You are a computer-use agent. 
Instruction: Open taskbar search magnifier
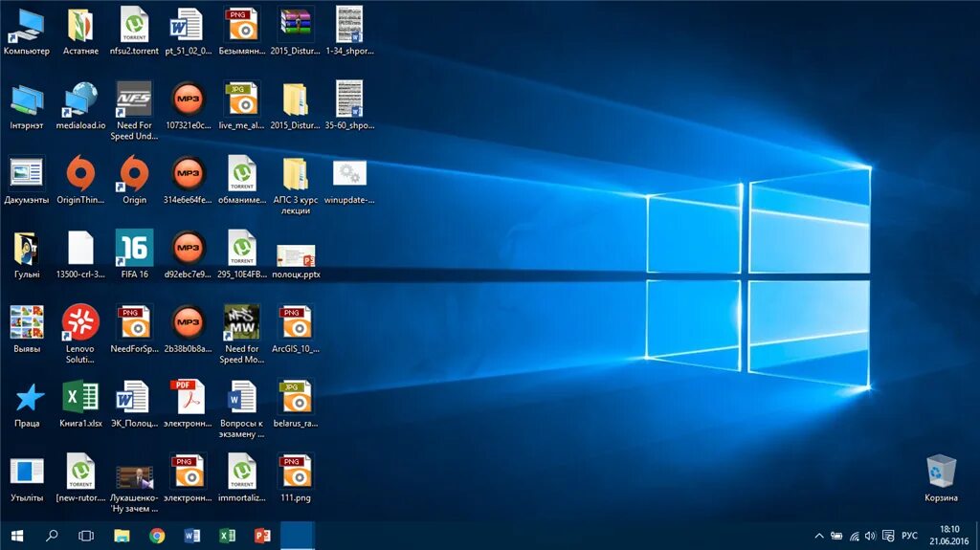point(52,536)
